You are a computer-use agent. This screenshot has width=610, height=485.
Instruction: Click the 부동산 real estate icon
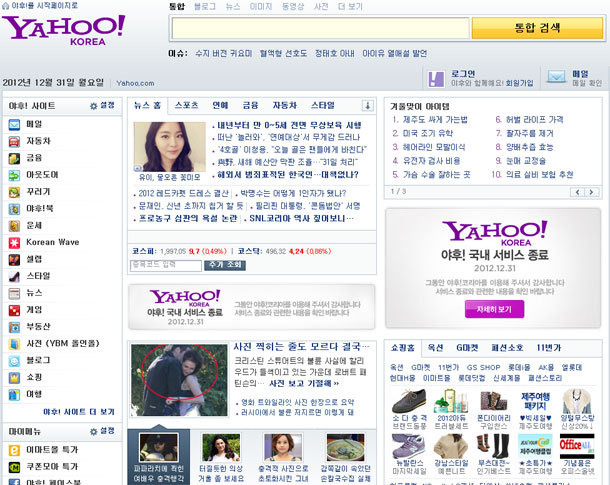14,327
